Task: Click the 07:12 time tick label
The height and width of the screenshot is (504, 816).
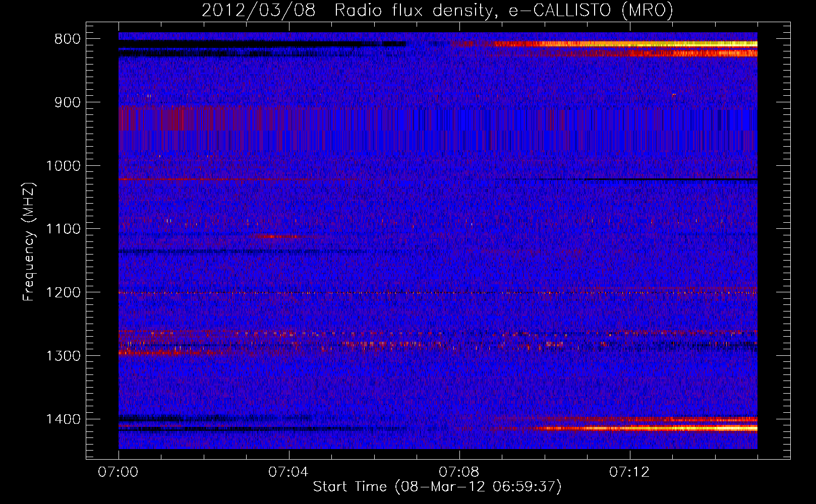Action: click(629, 472)
